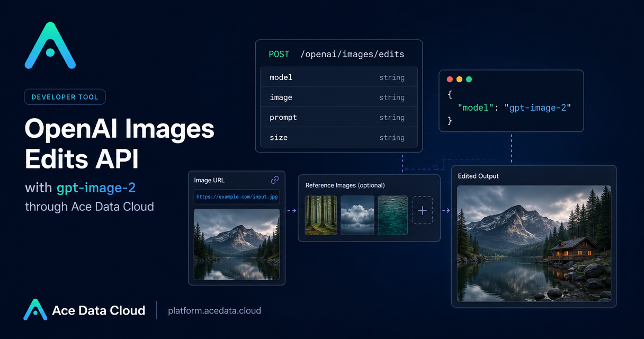
Task: Select the prompt parameter row
Action: (339, 118)
